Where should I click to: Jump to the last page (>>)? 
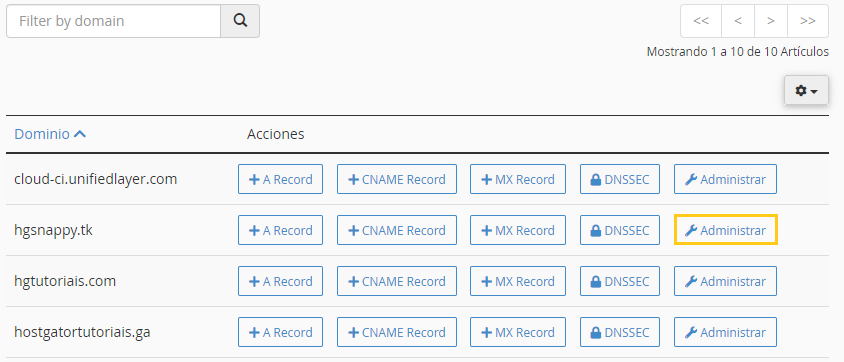(807, 21)
